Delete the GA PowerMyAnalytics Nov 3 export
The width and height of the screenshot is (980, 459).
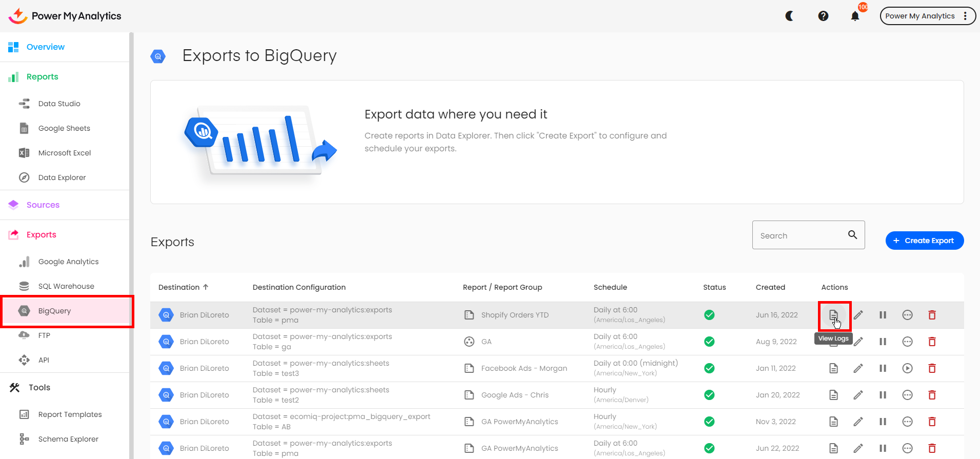pos(932,422)
